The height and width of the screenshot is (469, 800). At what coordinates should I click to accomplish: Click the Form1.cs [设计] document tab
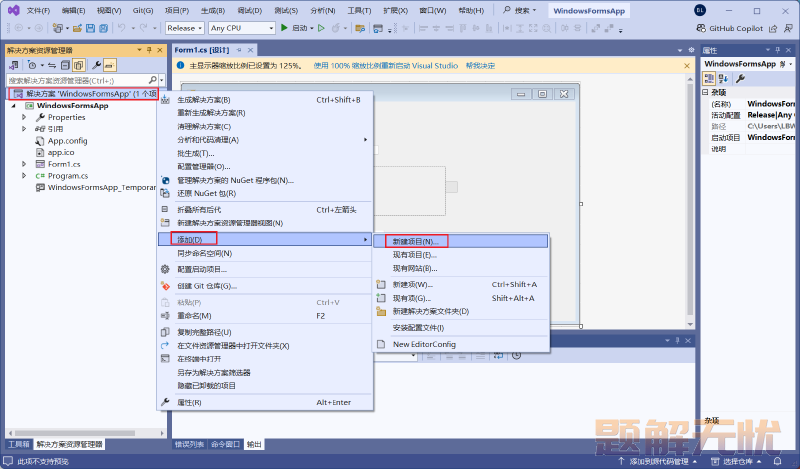pyautogui.click(x=202, y=50)
